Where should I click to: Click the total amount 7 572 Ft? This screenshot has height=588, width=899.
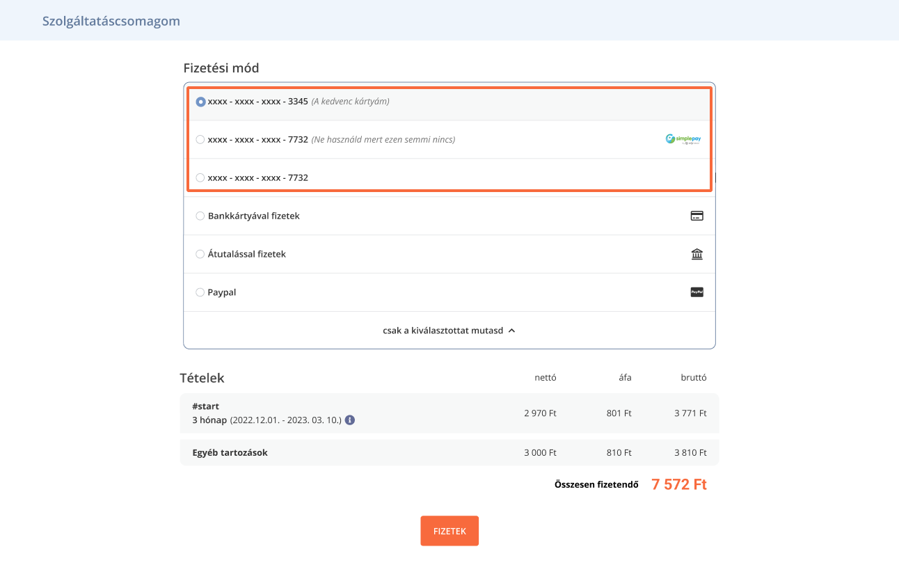pos(678,485)
